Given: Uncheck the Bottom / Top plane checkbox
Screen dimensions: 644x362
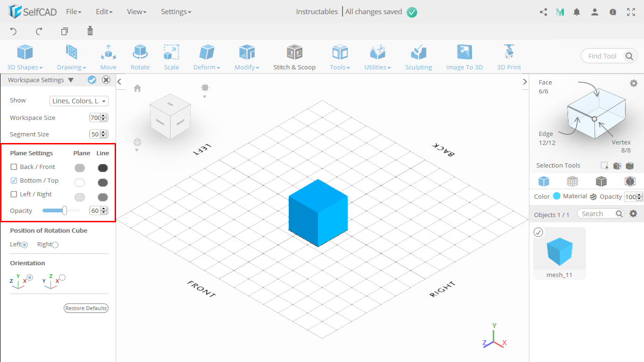Looking at the screenshot, I should (14, 181).
